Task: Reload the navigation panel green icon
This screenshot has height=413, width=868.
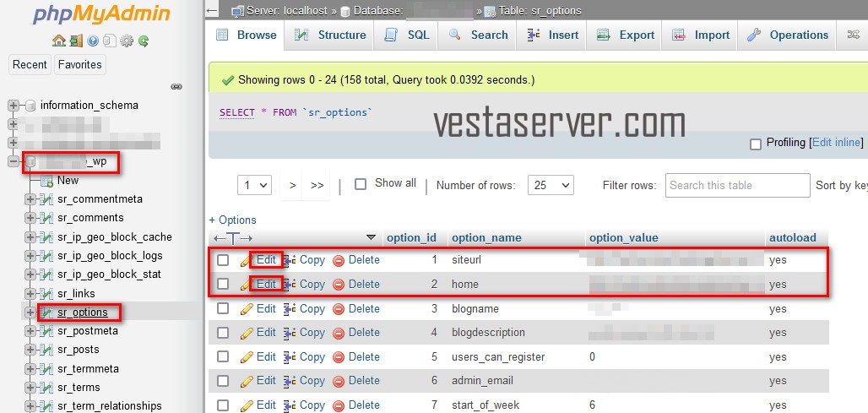Action: pyautogui.click(x=144, y=41)
